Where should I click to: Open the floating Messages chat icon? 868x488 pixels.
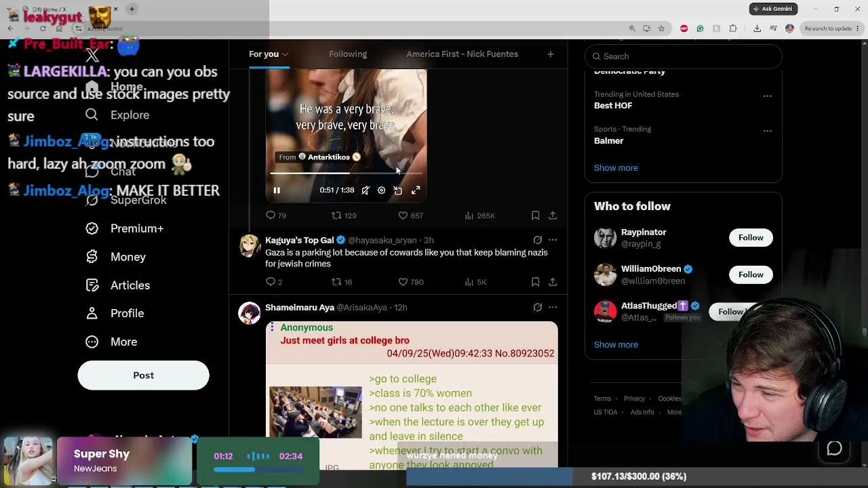point(834,449)
